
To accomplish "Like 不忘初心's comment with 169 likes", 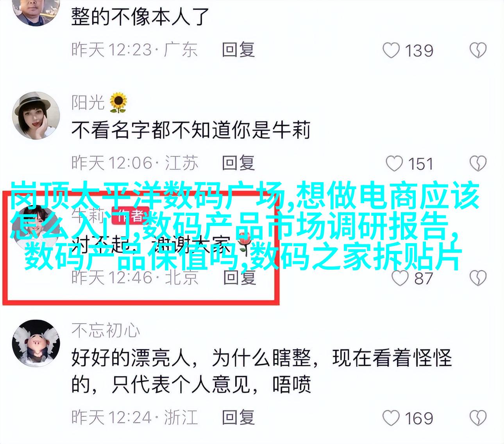I will pos(391,418).
